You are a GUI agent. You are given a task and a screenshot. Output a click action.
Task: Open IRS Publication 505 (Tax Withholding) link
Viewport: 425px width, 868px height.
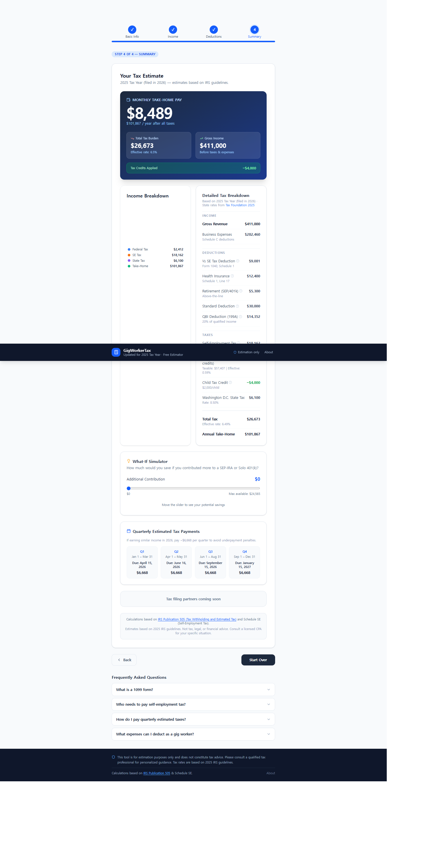point(197,619)
